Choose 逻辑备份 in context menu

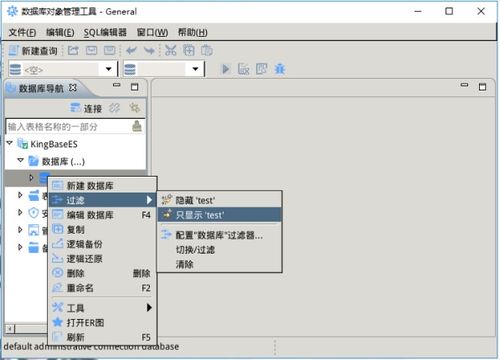click(x=103, y=244)
